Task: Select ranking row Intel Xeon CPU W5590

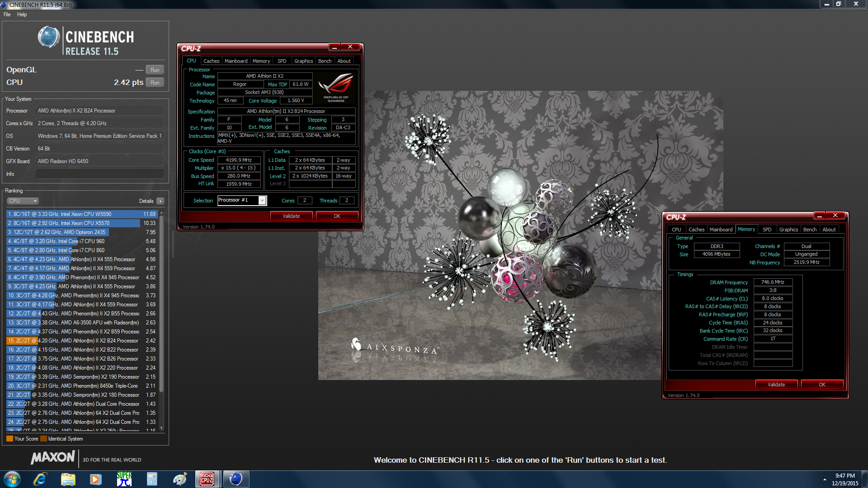Action: coord(82,214)
